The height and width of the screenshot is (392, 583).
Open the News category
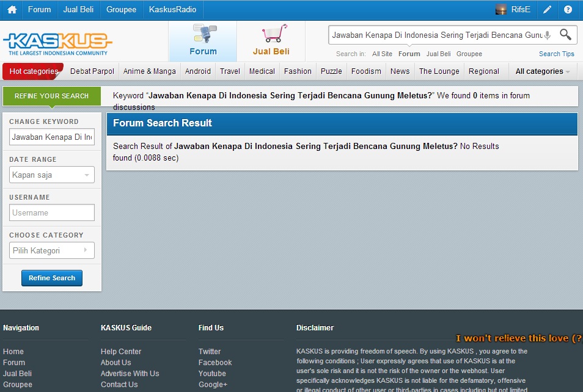coord(400,71)
